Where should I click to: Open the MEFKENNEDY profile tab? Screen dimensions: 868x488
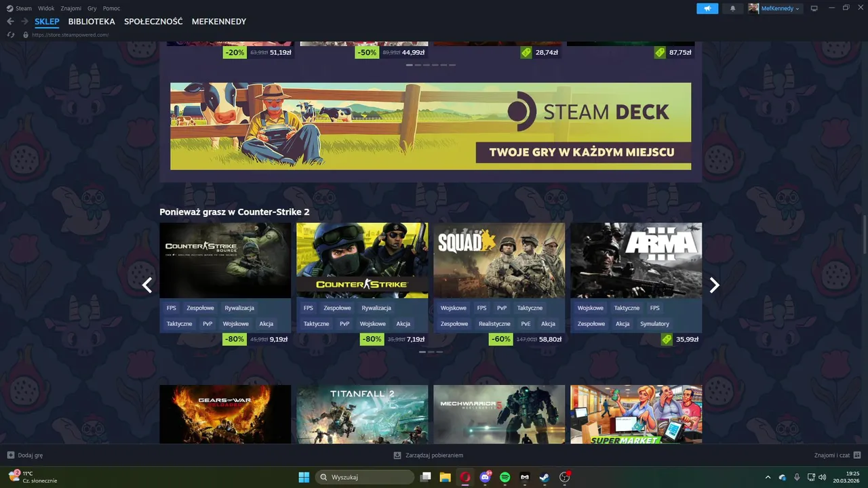(219, 22)
